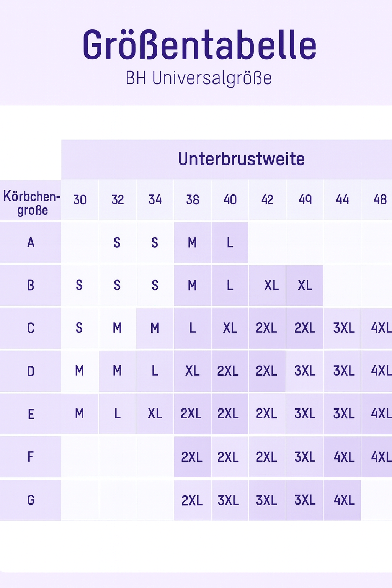392x588 pixels.
Task: Select the XL cell in row E
Action: click(155, 414)
